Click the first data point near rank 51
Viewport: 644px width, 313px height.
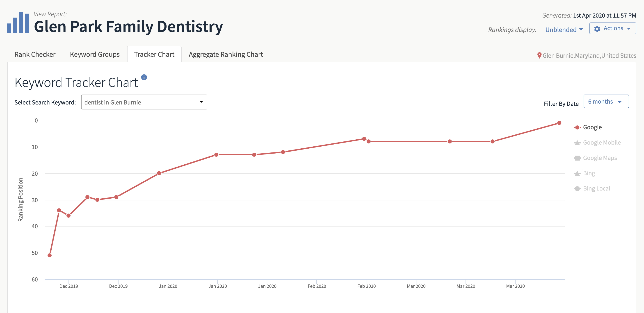tap(50, 255)
